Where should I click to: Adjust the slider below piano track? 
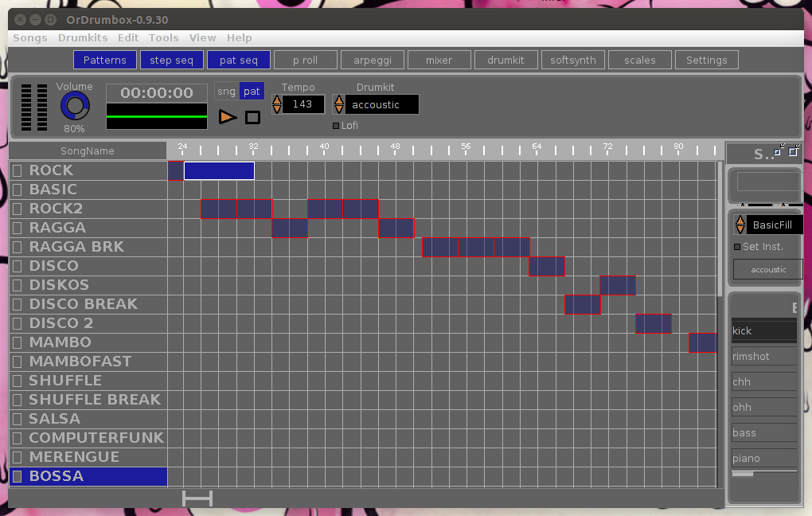click(764, 474)
